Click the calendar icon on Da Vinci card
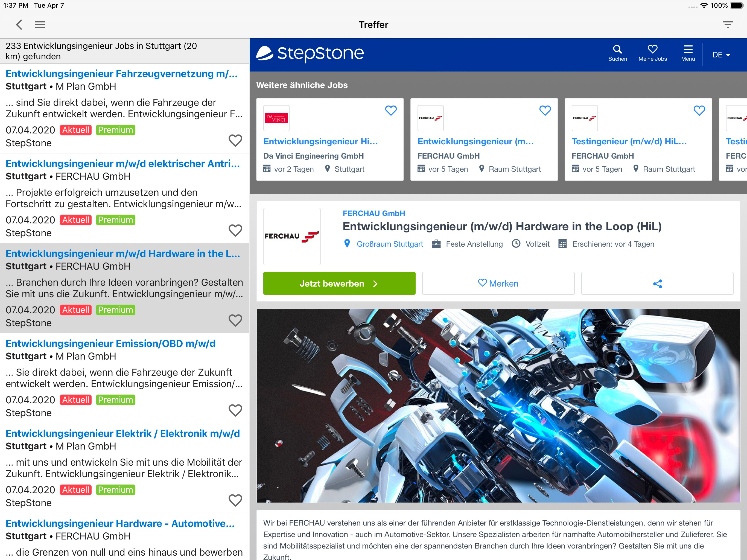The height and width of the screenshot is (560, 747). [x=267, y=168]
